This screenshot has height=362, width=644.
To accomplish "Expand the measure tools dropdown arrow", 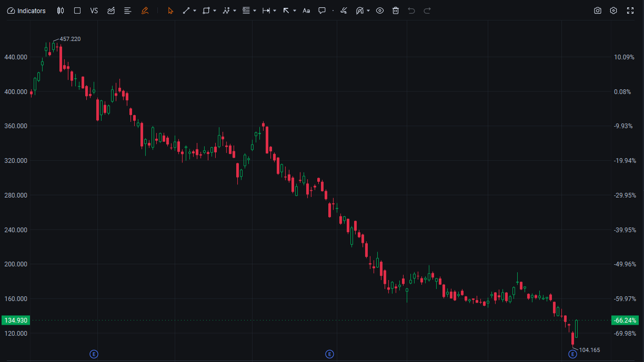I will 275,11.
